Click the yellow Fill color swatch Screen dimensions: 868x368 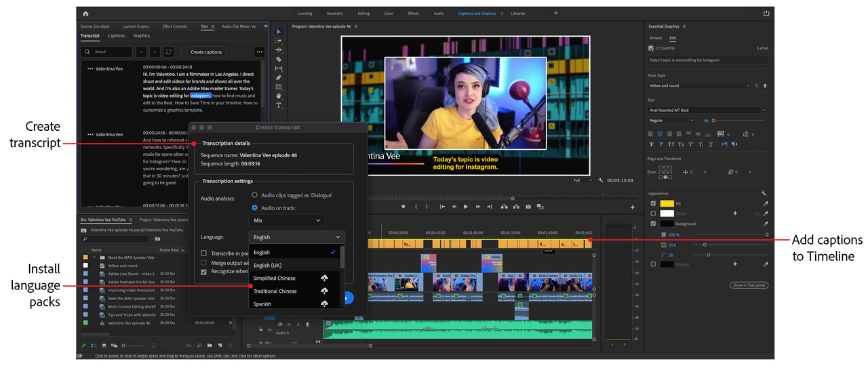click(667, 203)
